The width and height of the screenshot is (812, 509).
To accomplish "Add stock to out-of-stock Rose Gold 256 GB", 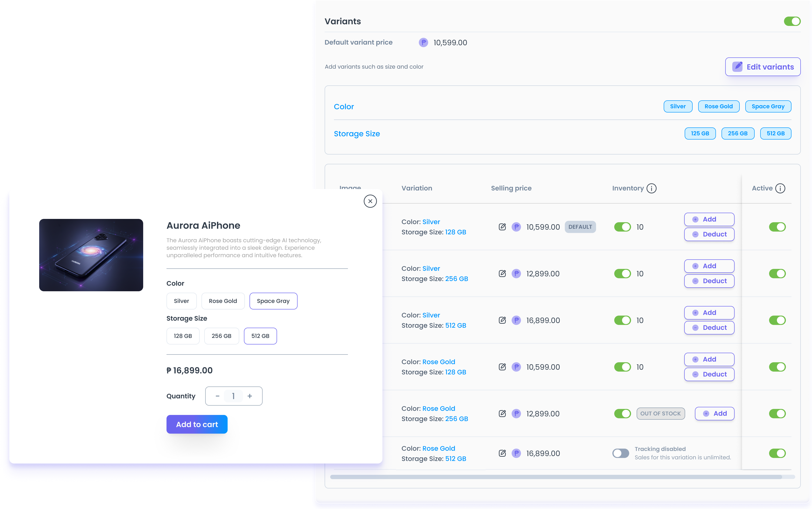I will (x=715, y=413).
